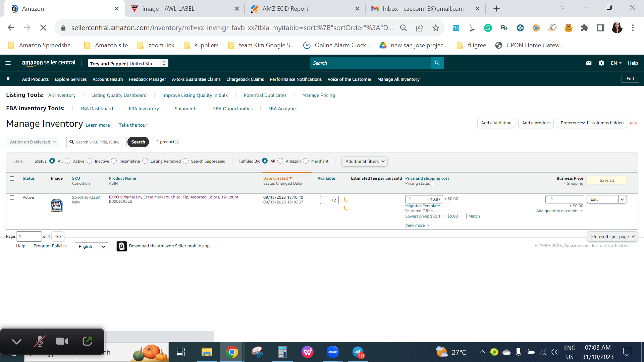The height and width of the screenshot is (362, 644).
Task: Open the Manage Pricing link
Action: point(319,95)
